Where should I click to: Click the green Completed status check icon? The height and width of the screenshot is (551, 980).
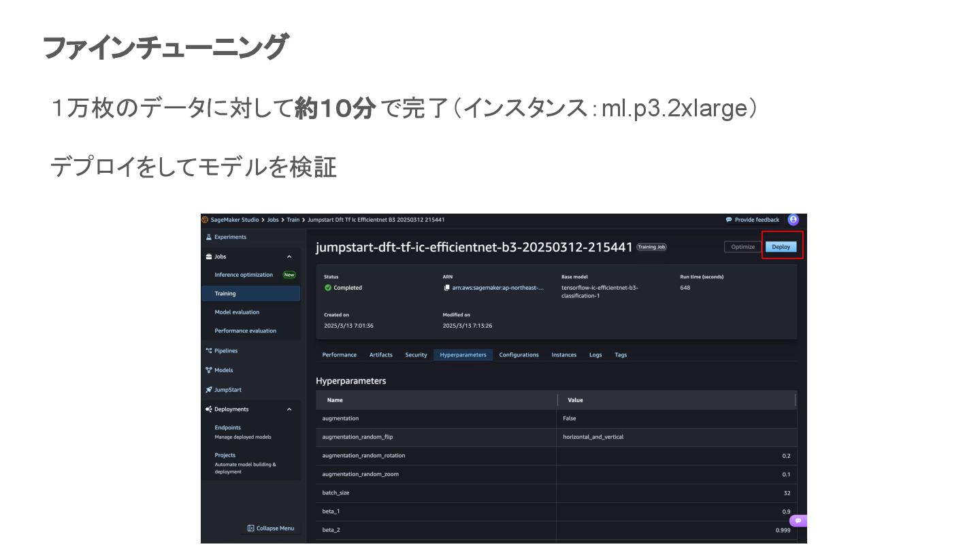click(328, 288)
